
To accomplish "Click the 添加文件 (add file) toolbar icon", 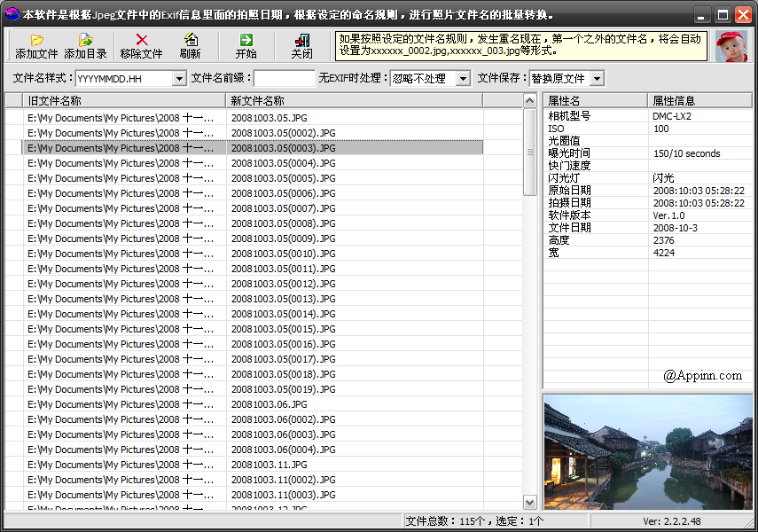I will (x=36, y=41).
